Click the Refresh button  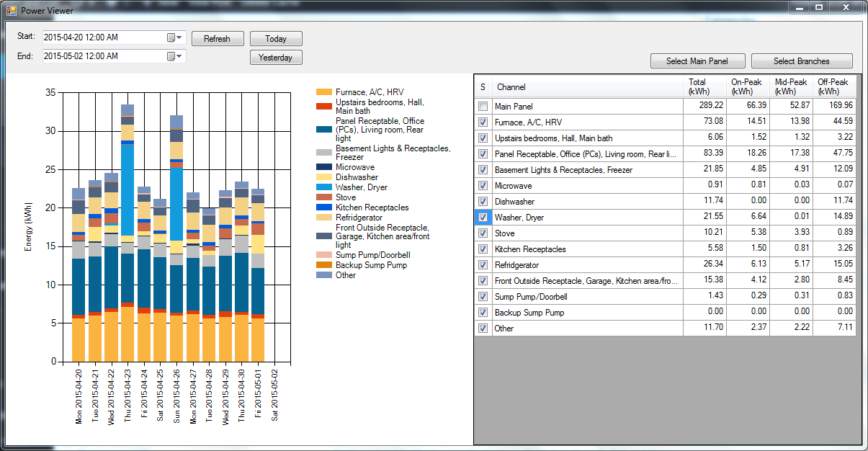(x=217, y=39)
